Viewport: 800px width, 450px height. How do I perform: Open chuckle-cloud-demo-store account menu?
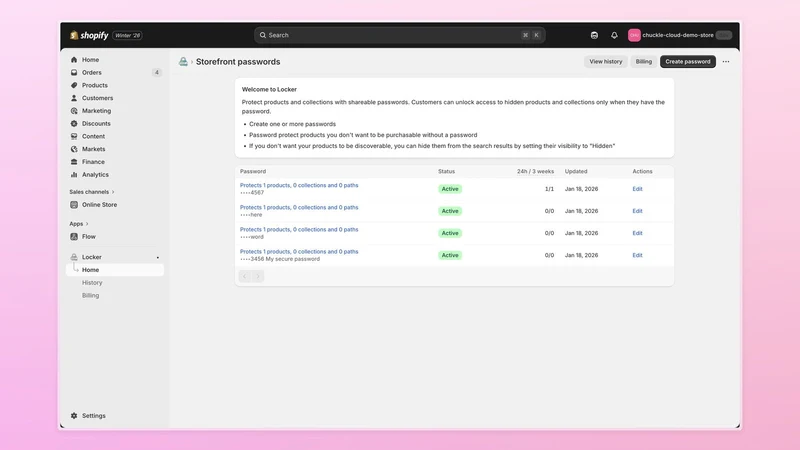click(x=680, y=35)
